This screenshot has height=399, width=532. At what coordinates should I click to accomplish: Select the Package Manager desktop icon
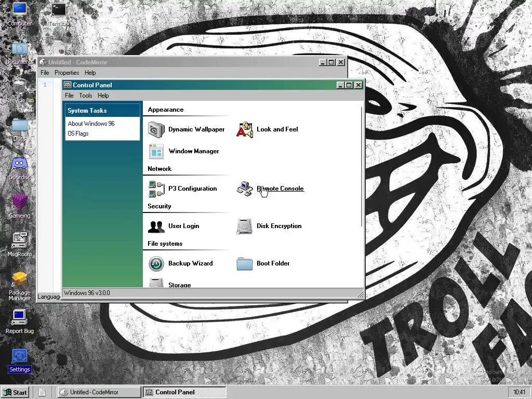(x=19, y=286)
